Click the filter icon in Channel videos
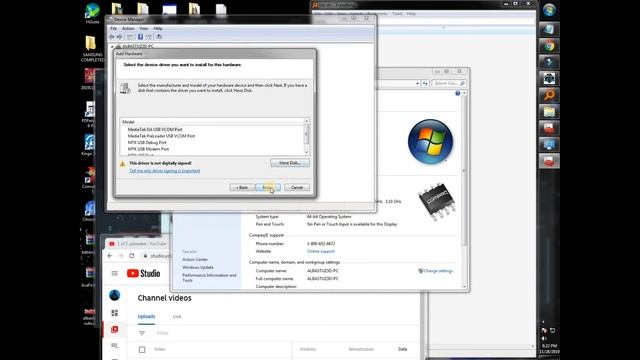Image resolution: width=640 pixels, height=360 pixels. click(x=142, y=333)
